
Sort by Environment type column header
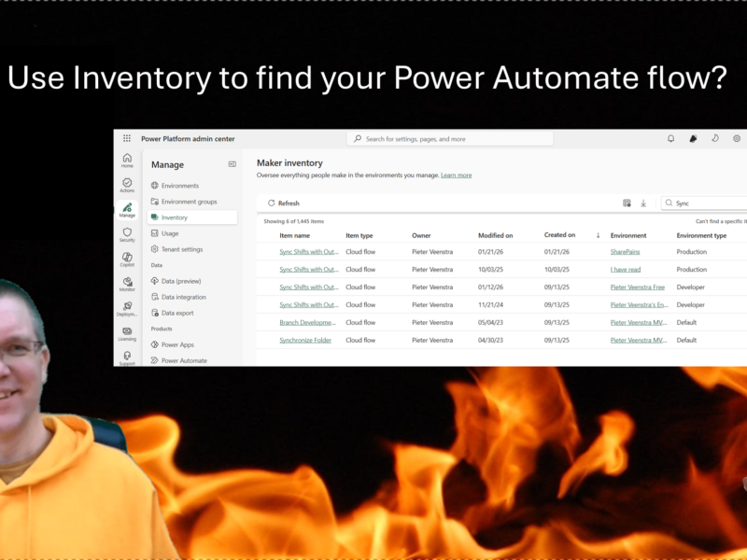[x=701, y=235]
